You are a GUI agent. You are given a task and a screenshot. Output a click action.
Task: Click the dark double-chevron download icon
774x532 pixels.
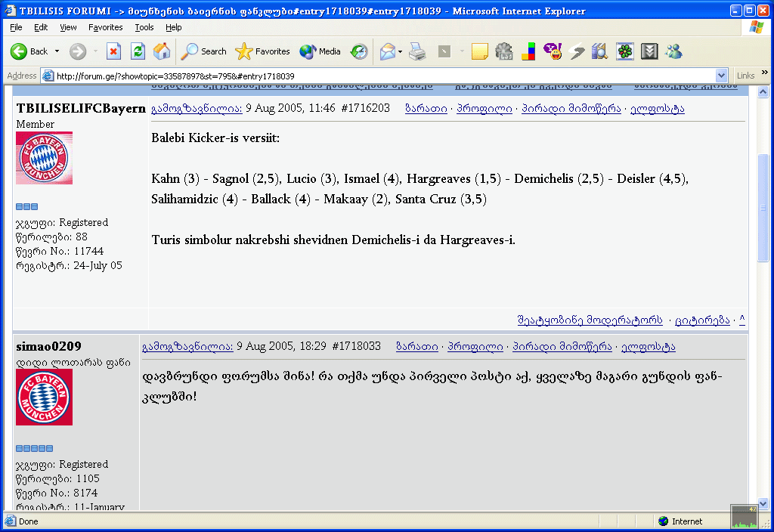pos(649,51)
